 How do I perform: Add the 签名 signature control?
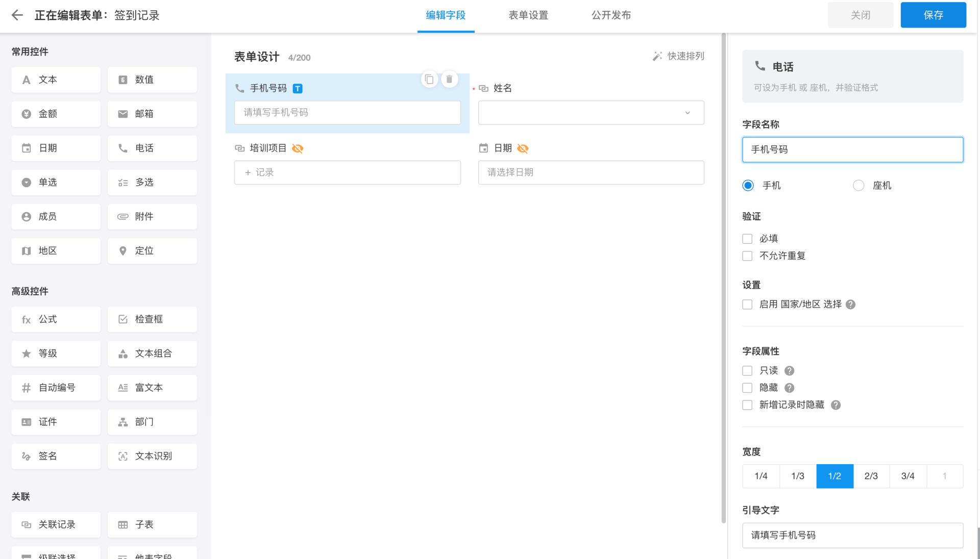tap(56, 456)
